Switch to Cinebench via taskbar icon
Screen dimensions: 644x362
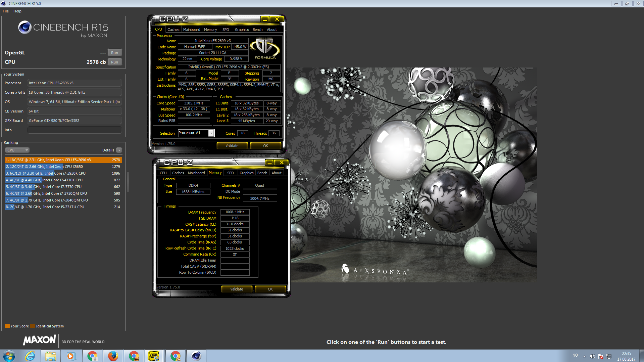(x=196, y=356)
